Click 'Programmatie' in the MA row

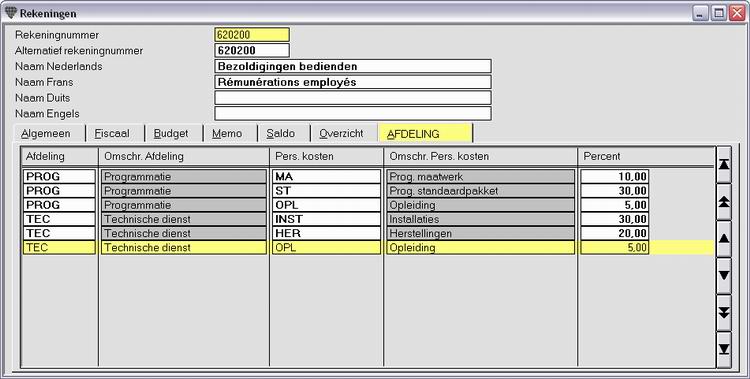click(x=184, y=176)
